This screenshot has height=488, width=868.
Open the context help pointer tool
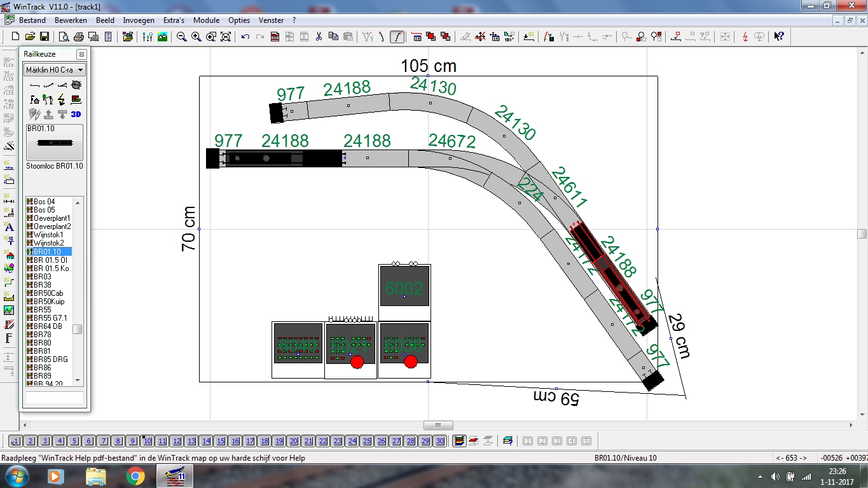(779, 37)
